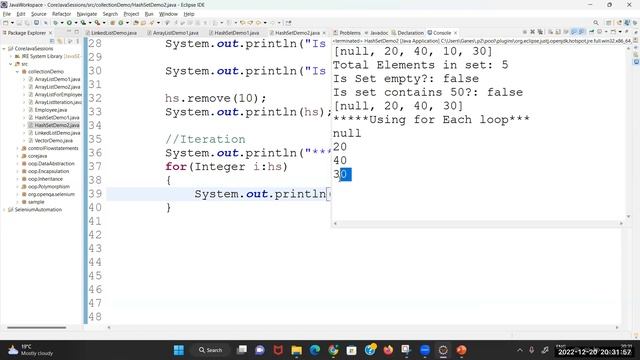
Task: Switch to the Problems tab
Action: click(347, 33)
